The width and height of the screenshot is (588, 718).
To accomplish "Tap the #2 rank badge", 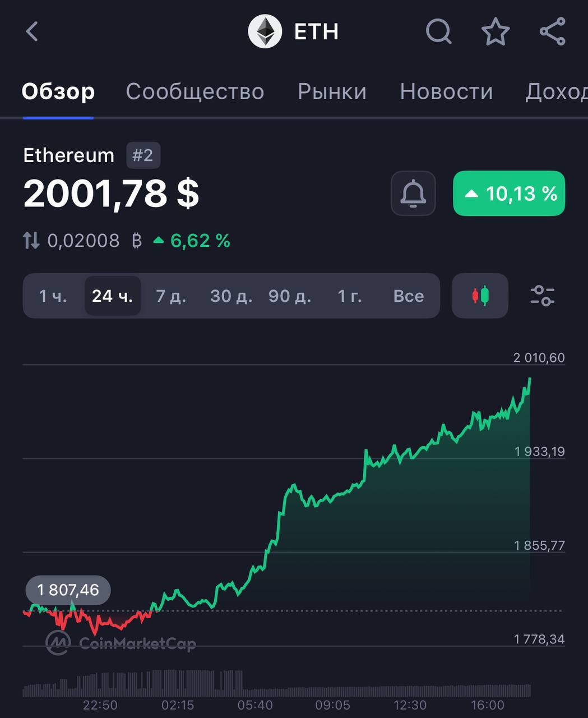I will click(143, 155).
